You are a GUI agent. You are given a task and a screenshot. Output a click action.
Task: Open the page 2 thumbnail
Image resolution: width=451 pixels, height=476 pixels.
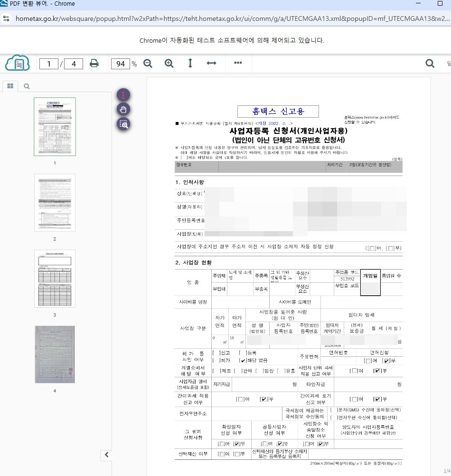pyautogui.click(x=55, y=203)
